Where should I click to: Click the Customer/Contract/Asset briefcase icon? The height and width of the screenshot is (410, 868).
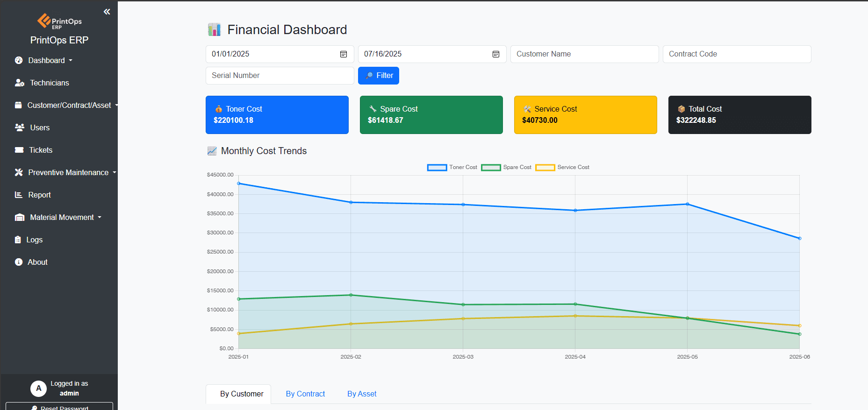pyautogui.click(x=18, y=105)
